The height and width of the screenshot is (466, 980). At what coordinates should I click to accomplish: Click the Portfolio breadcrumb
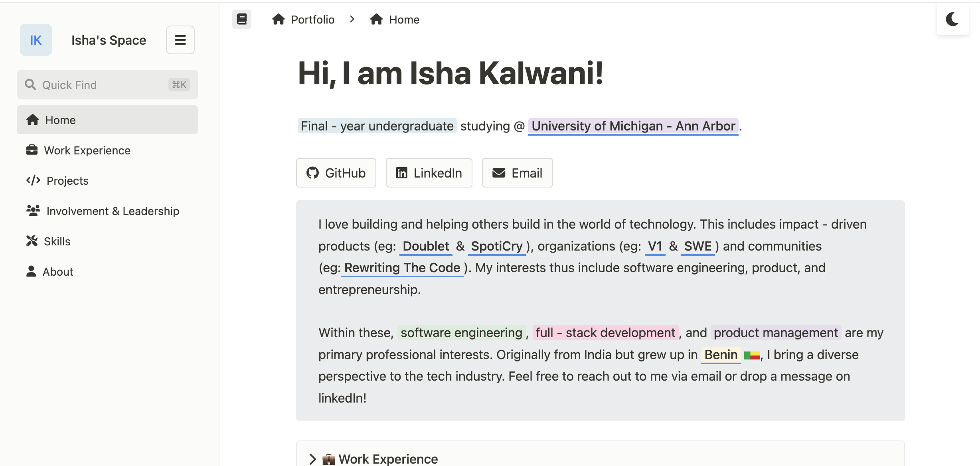(304, 19)
